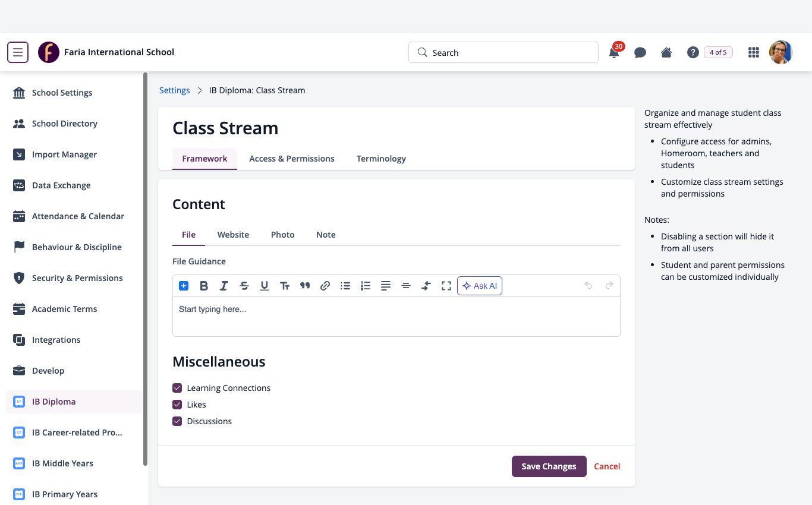Select the Note content tab
This screenshot has width=812, height=505.
tap(326, 235)
